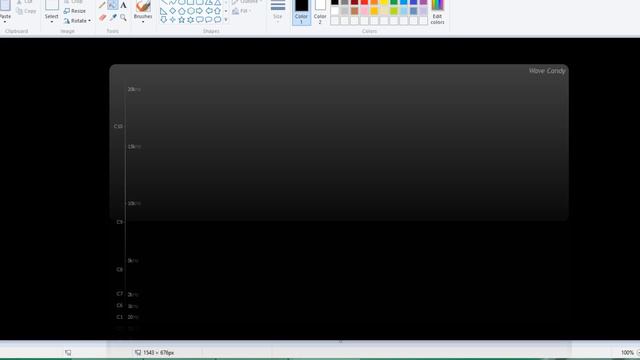This screenshot has height=360, width=640.
Task: Choose the right triangle shape
Action: point(164,11)
